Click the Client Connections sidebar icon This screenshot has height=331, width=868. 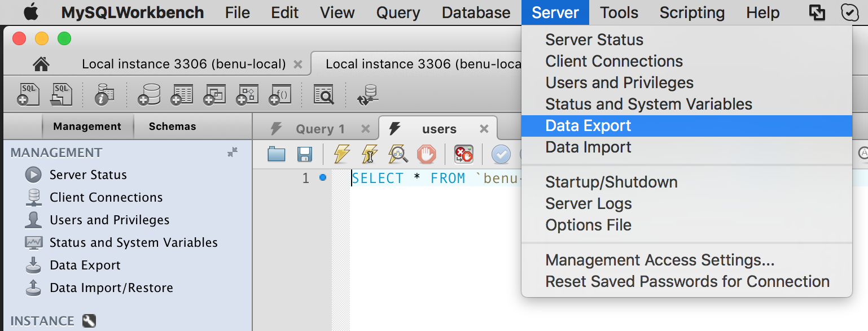(34, 197)
